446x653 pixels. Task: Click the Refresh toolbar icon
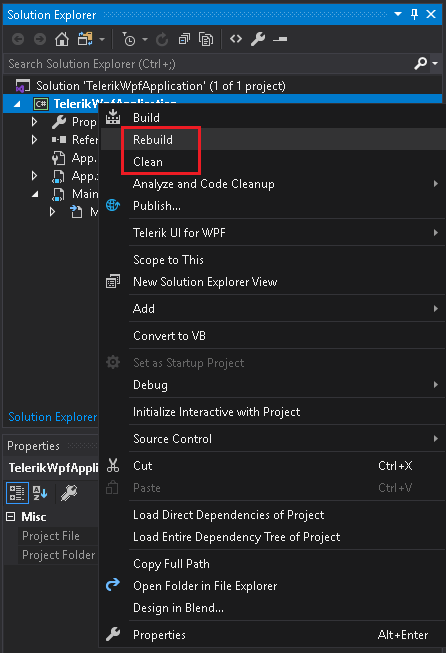[x=162, y=39]
